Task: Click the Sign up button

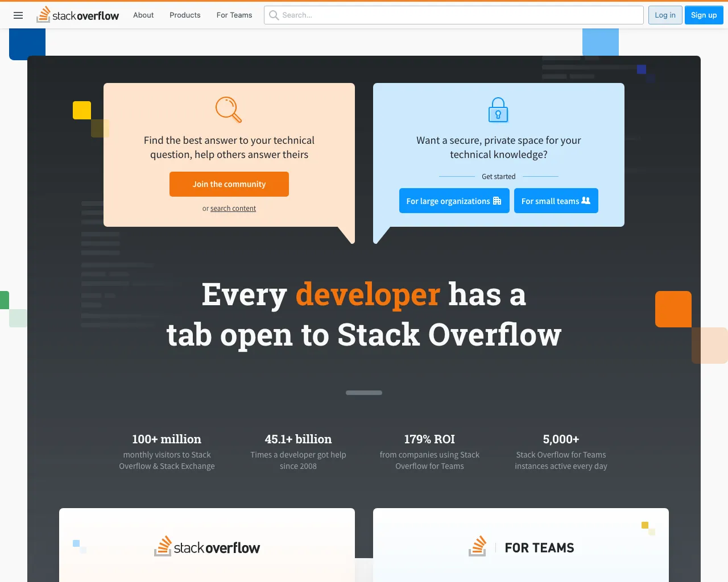Action: point(704,15)
